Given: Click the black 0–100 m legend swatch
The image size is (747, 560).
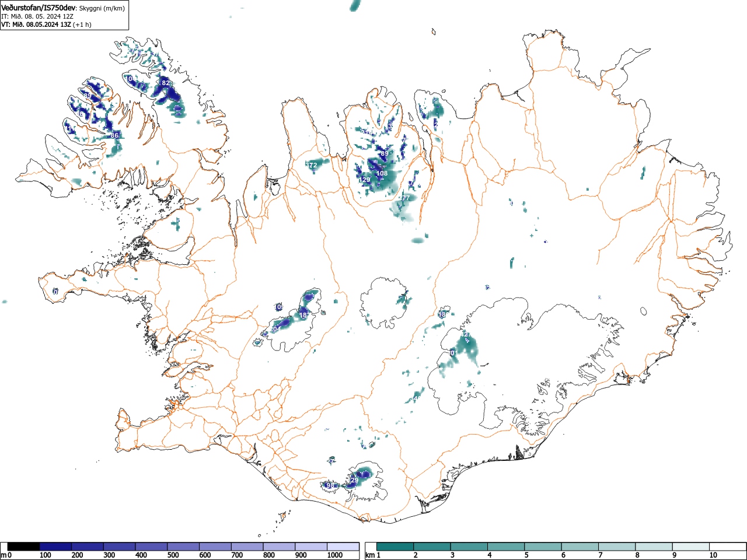Looking at the screenshot, I should pyautogui.click(x=23, y=547).
